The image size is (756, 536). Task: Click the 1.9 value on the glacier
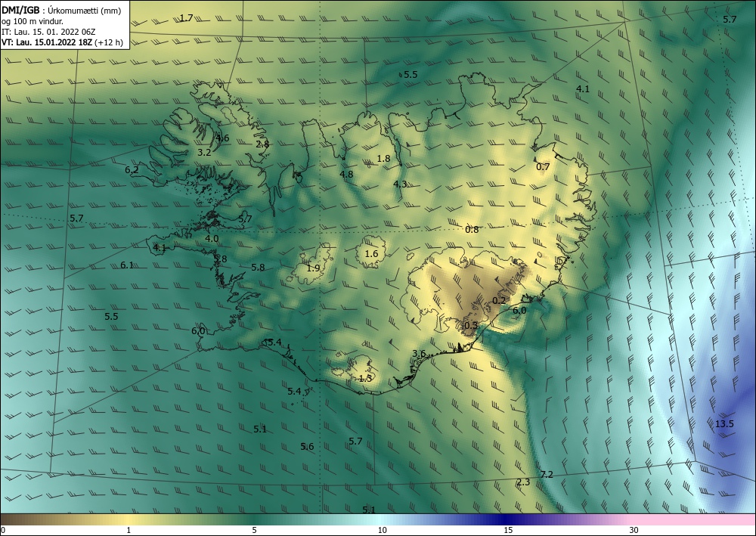tap(314, 268)
